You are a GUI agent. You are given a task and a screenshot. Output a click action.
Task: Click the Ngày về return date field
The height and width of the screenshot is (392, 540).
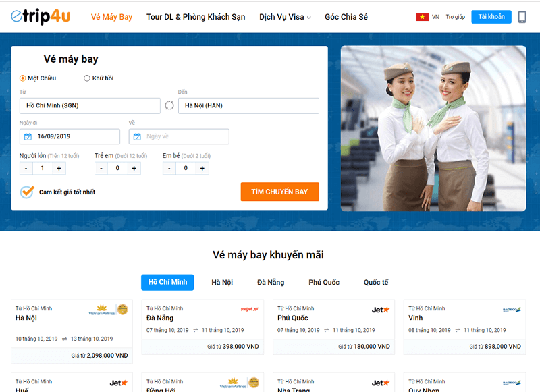click(179, 137)
